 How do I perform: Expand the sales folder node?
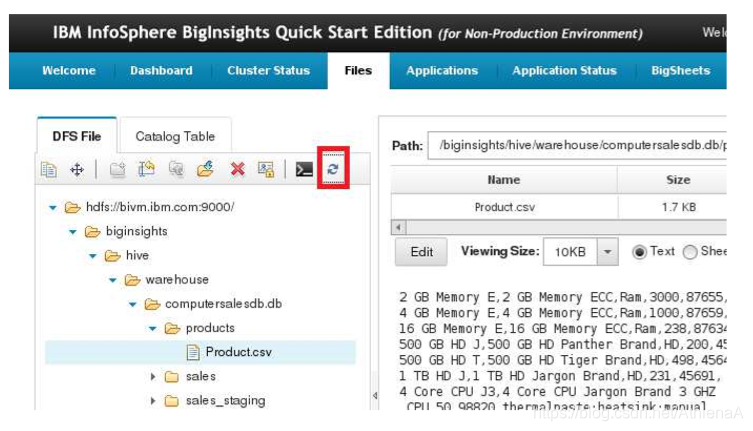click(x=153, y=377)
